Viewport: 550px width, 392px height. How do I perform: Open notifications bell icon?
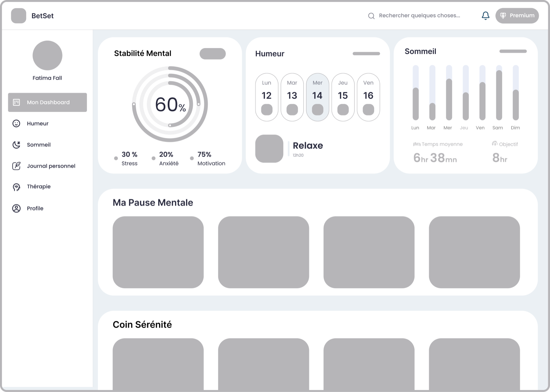click(485, 16)
